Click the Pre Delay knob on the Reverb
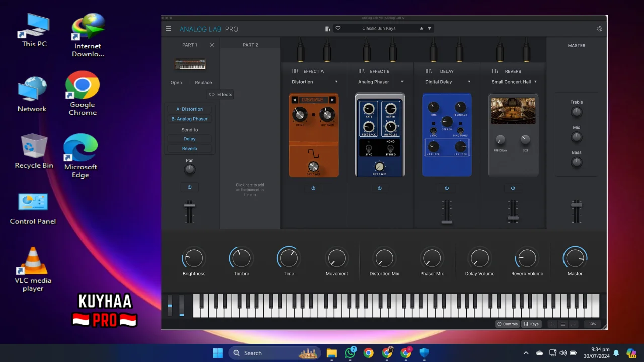Image resolution: width=644 pixels, height=362 pixels. pyautogui.click(x=500, y=140)
